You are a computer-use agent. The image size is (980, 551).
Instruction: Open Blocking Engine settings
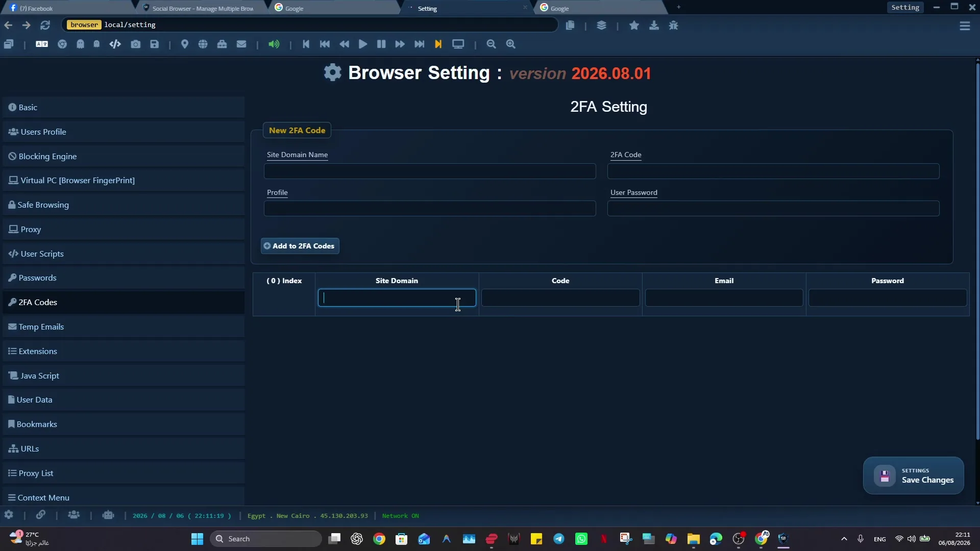coord(124,157)
